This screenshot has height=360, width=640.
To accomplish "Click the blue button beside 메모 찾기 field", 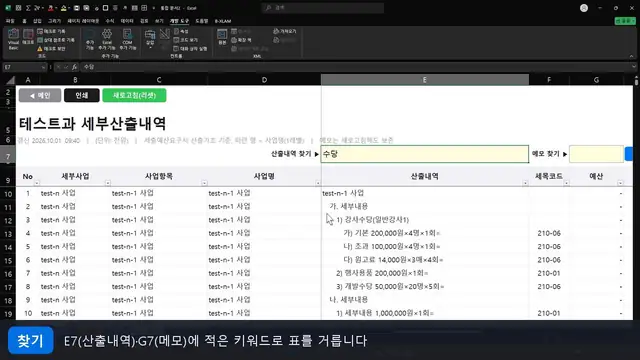I will [629, 154].
